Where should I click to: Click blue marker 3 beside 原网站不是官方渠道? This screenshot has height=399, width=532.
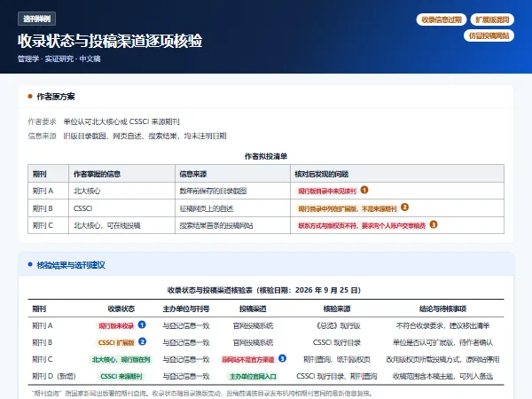[x=282, y=358]
